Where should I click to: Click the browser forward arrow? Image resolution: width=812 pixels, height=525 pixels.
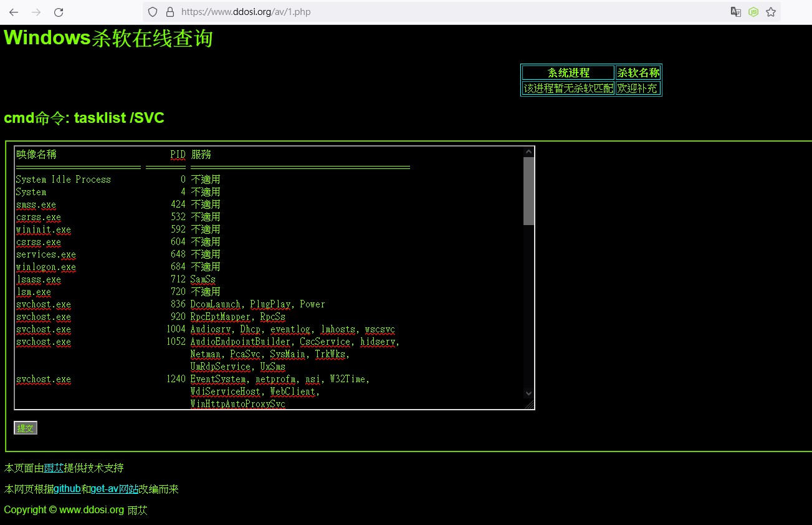coord(36,12)
